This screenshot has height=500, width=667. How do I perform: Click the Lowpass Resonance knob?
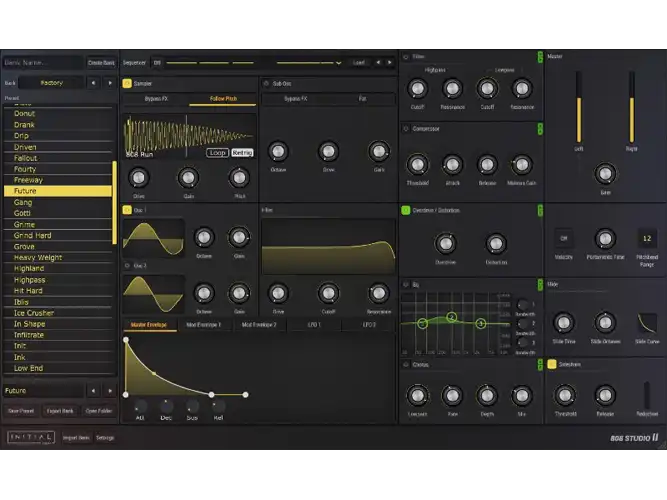(522, 89)
